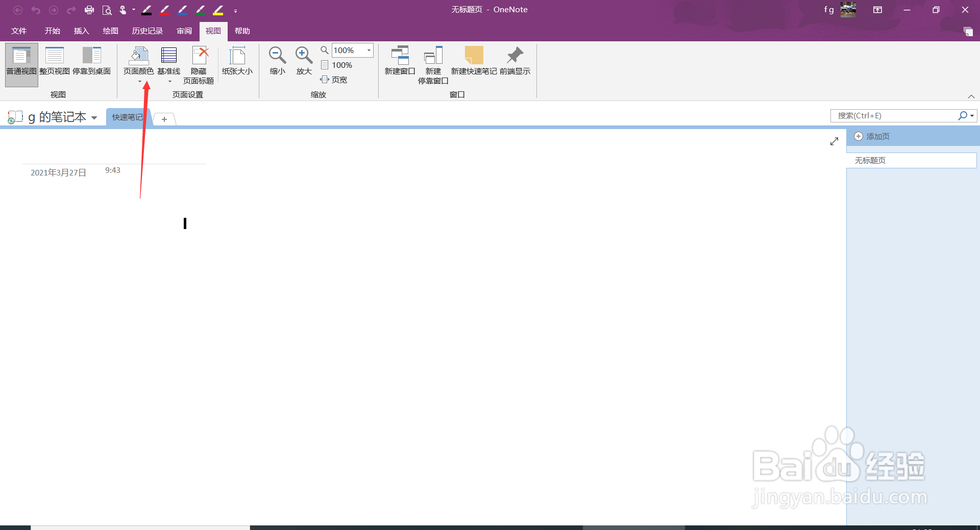980x530 pixels.
Task: Open the account profile picture
Action: (x=848, y=10)
